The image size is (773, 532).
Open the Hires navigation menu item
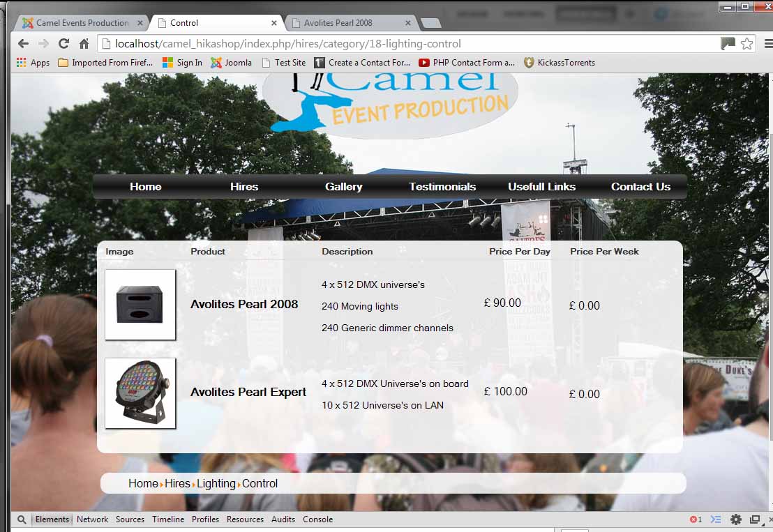(244, 187)
